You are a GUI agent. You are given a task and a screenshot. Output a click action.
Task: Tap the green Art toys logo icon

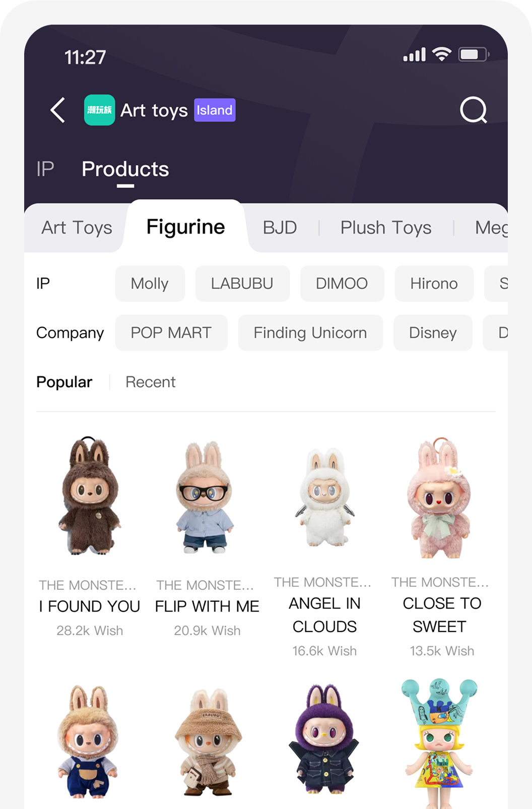[x=99, y=110]
